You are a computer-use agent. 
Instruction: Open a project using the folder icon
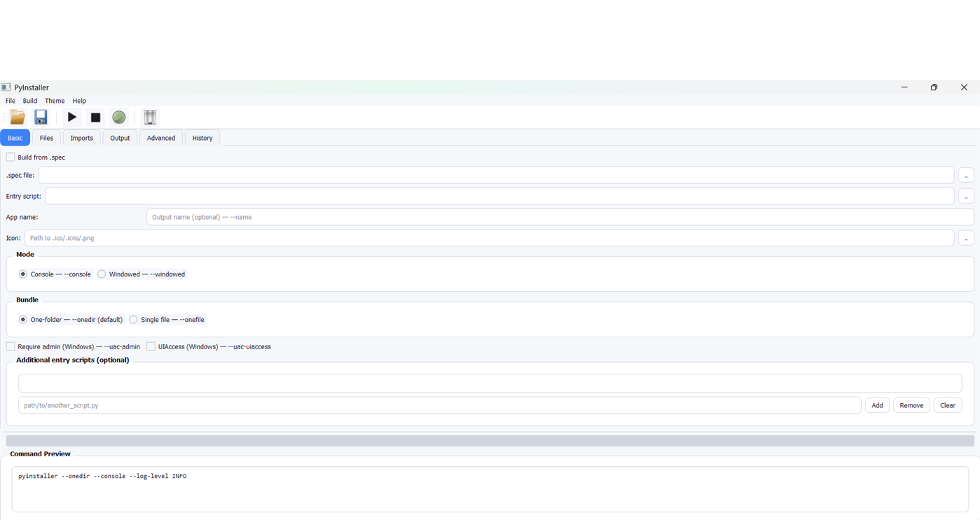17,117
